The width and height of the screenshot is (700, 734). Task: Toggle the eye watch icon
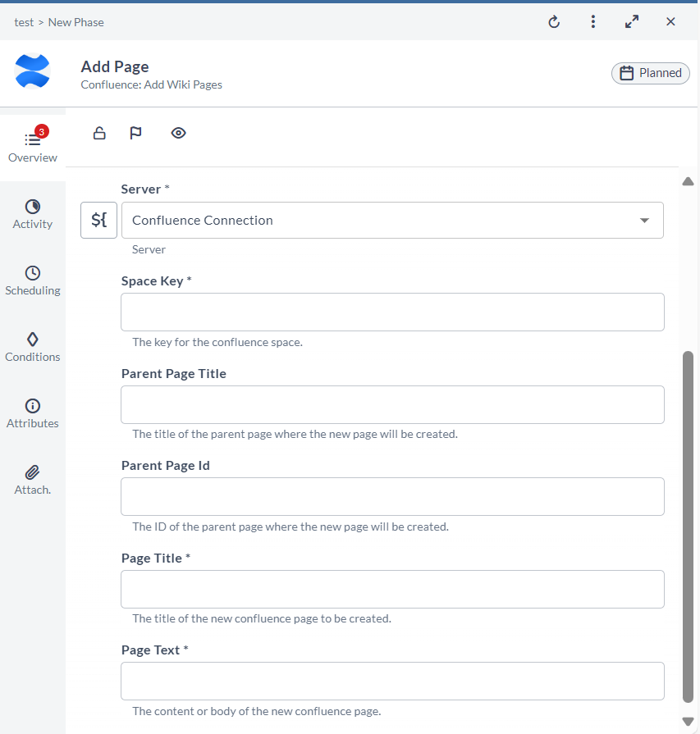pos(179,133)
